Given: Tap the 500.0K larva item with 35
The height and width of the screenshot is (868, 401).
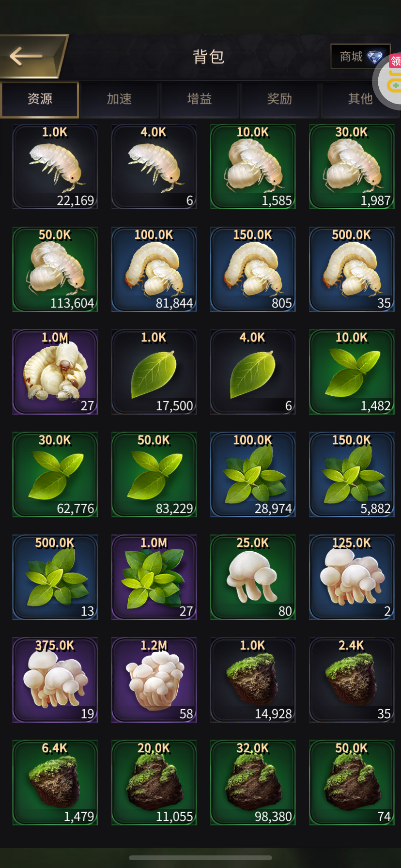Looking at the screenshot, I should [x=352, y=269].
